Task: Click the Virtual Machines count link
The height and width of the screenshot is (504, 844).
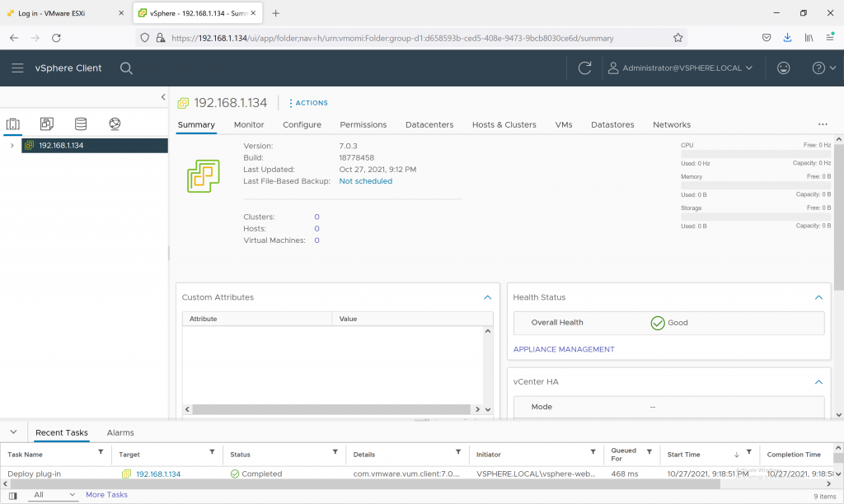Action: tap(316, 240)
